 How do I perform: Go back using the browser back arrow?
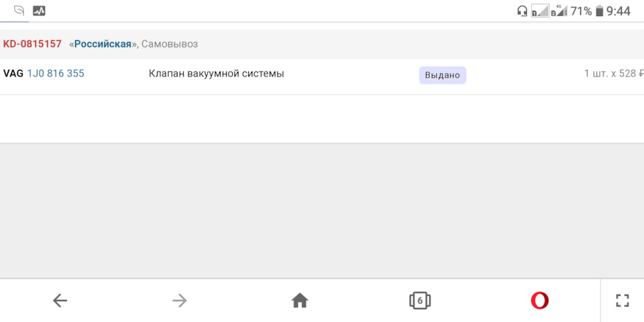click(x=60, y=301)
